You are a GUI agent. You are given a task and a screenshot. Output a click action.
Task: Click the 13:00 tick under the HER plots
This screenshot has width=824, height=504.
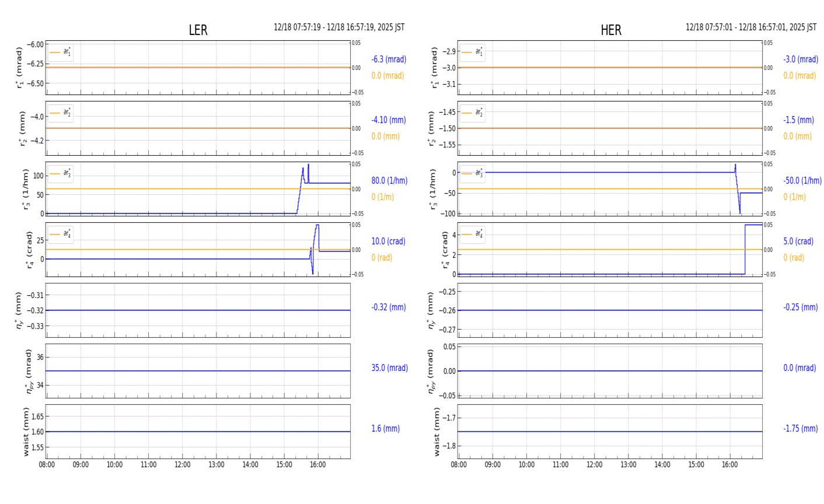coord(629,465)
